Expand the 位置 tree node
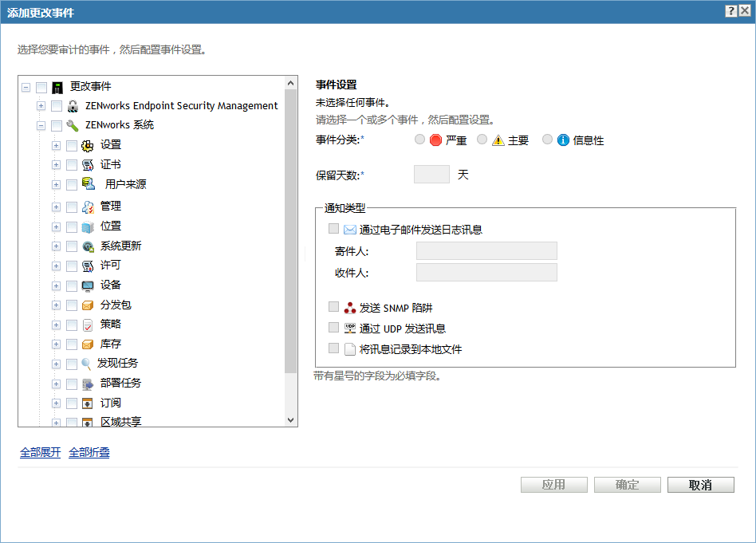 [57, 226]
